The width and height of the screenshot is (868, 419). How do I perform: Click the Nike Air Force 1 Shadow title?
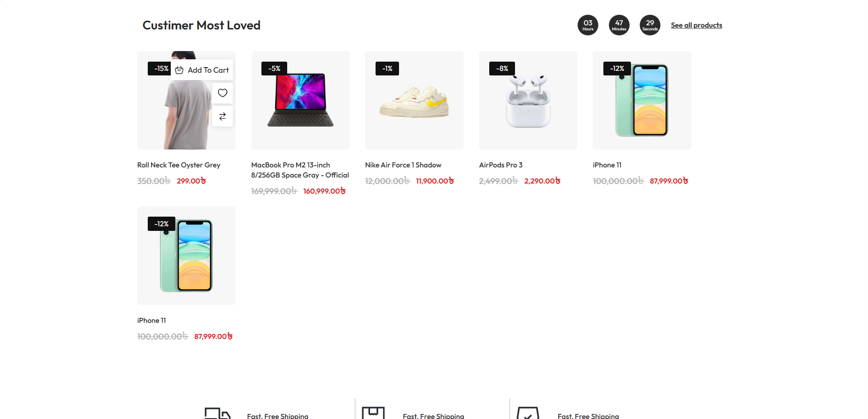[x=403, y=165]
